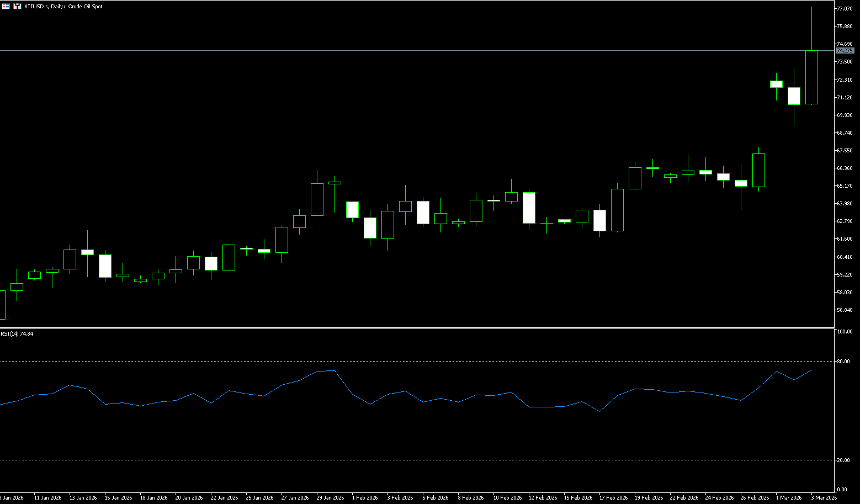Click the XTIUSD.s Daily chart title
Screen dimensions: 860x504
coord(63,7)
